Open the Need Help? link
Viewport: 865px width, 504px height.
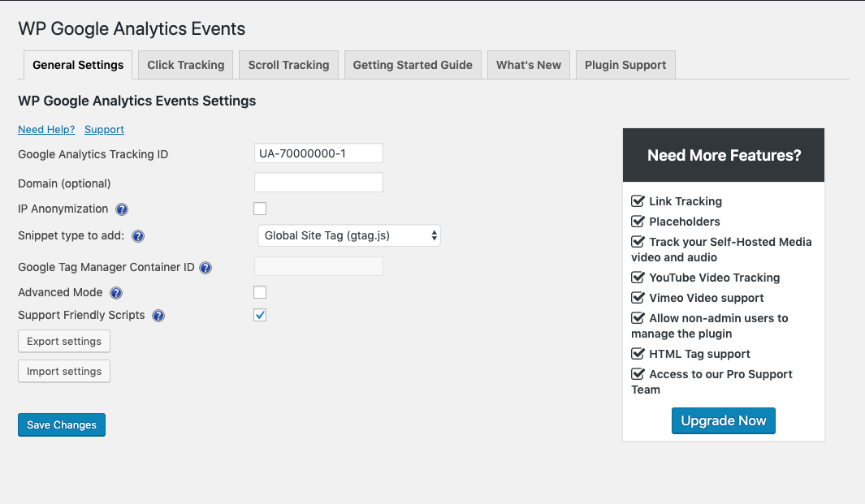(46, 130)
